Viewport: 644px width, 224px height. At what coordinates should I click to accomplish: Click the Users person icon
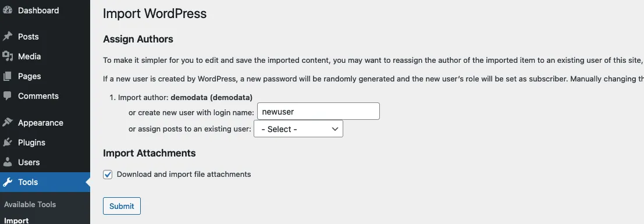tap(8, 162)
